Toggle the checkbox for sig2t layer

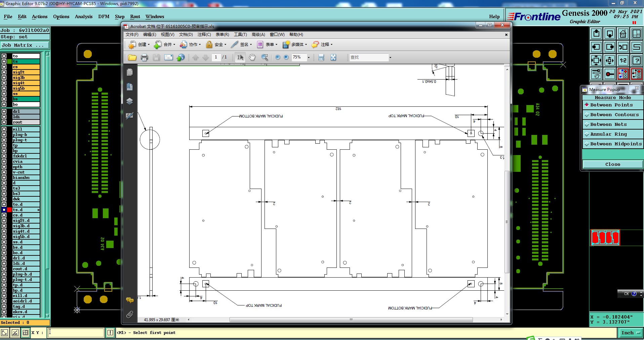4,72
